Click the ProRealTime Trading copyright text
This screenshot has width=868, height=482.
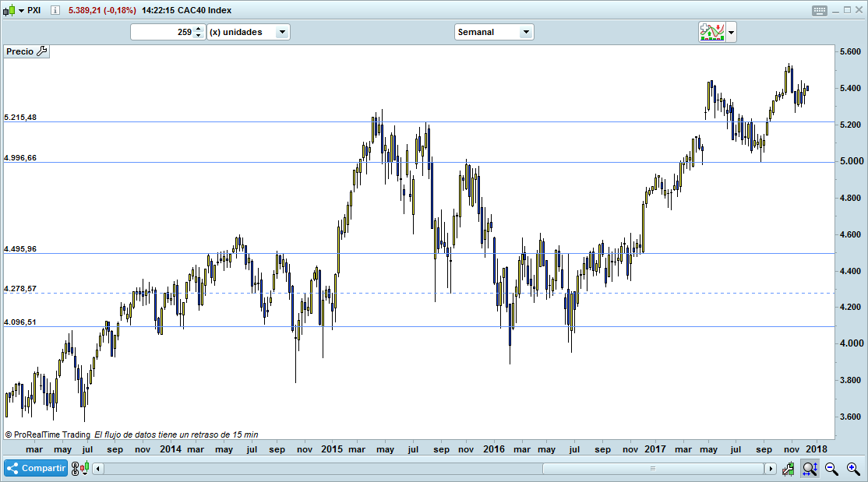coord(48,435)
